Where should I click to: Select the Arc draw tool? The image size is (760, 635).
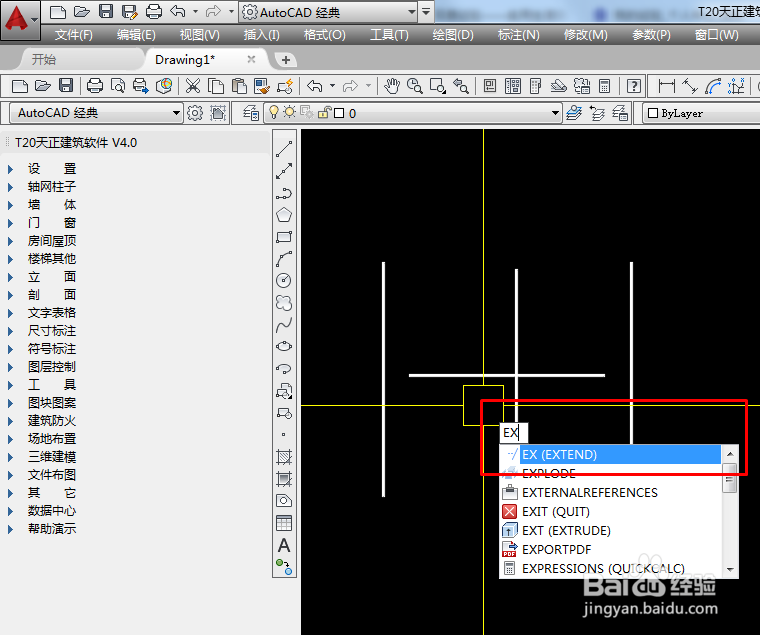284,259
